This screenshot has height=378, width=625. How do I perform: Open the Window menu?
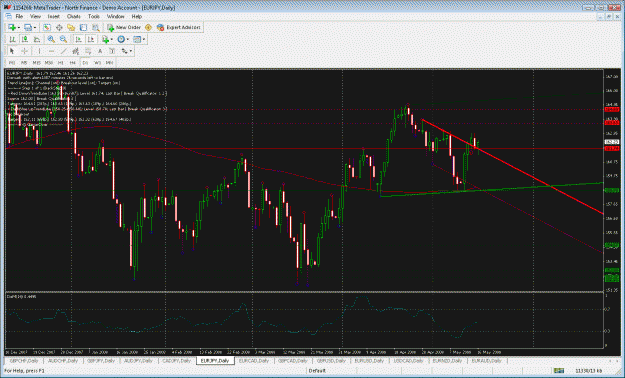(x=116, y=16)
